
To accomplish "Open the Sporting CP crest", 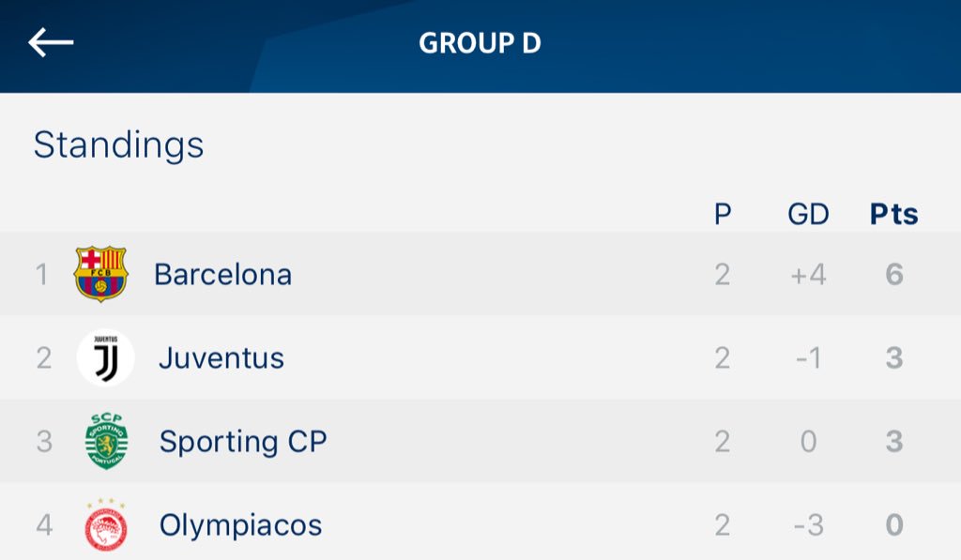I will pyautogui.click(x=106, y=441).
